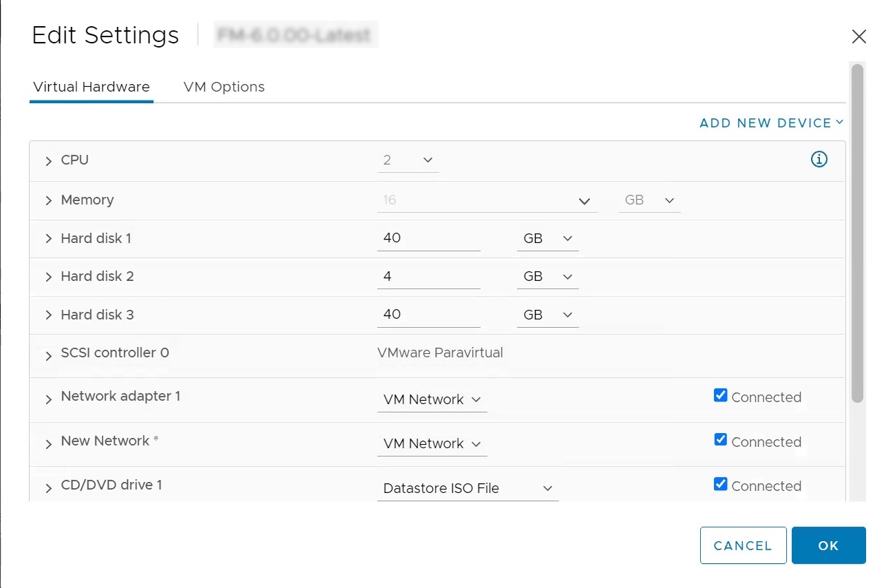
Task: Expand SCSI controller 0 details
Action: pos(48,353)
